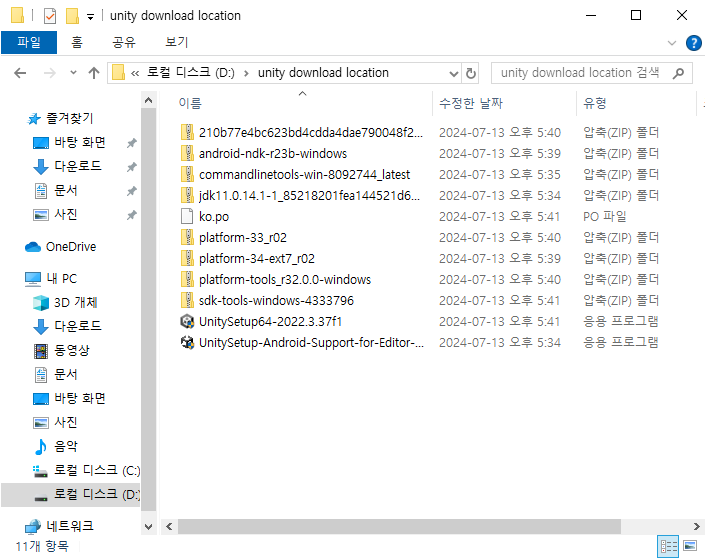Open 음악 under 내 PC

(56, 446)
